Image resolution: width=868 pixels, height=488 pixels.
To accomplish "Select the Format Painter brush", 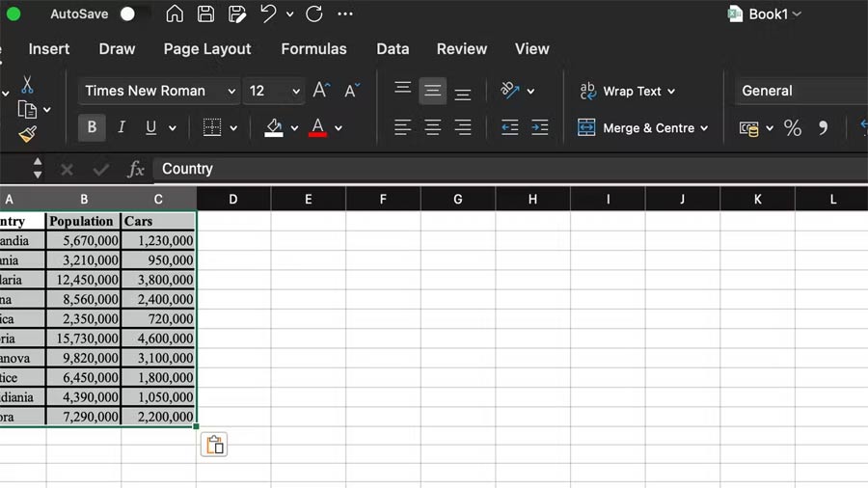I will 27,133.
